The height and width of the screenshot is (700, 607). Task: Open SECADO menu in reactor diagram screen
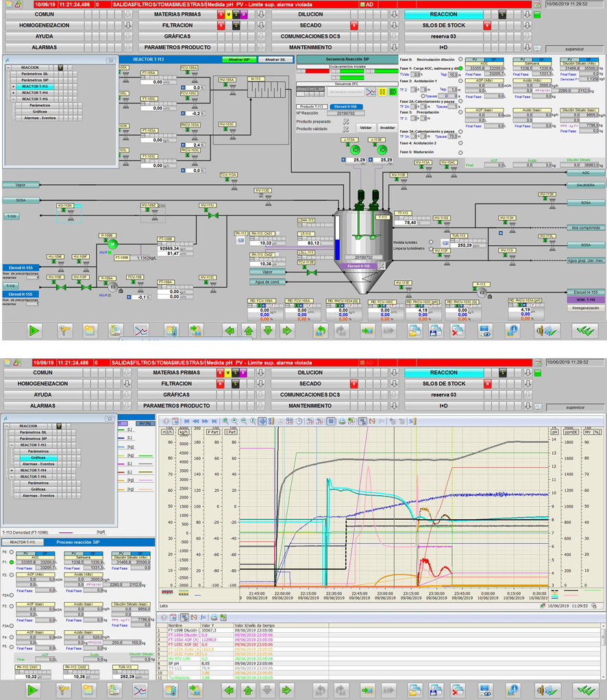[x=310, y=25]
